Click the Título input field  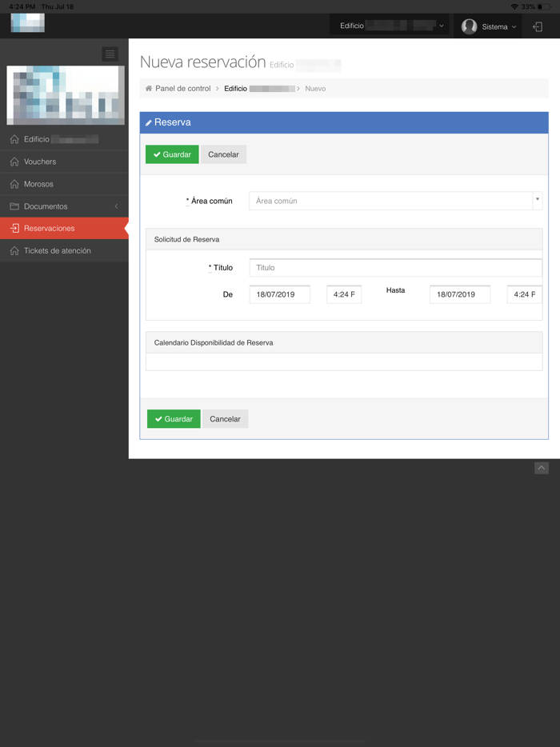tap(395, 268)
